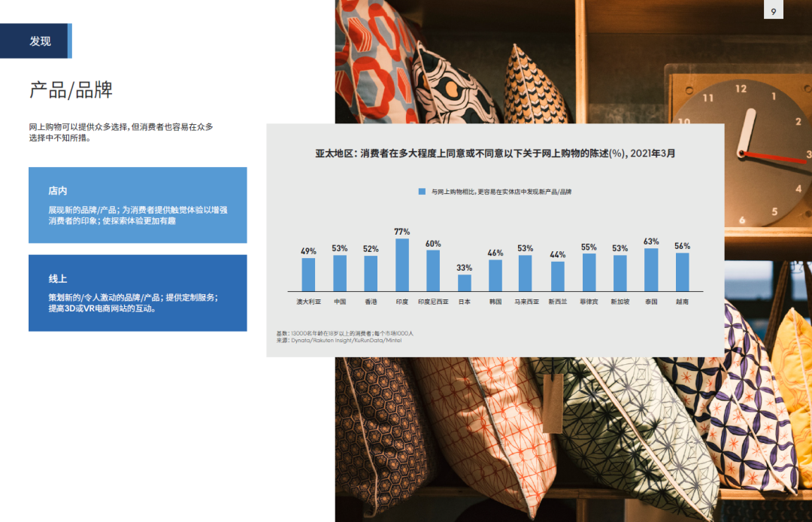Image resolution: width=812 pixels, height=522 pixels.
Task: Click the 印度尼西亚 bar showing 60%
Action: (x=434, y=271)
